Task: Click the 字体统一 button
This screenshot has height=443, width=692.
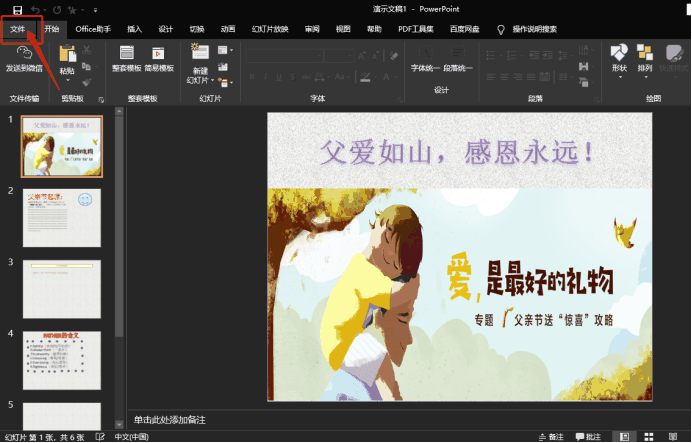Action: pyautogui.click(x=425, y=59)
